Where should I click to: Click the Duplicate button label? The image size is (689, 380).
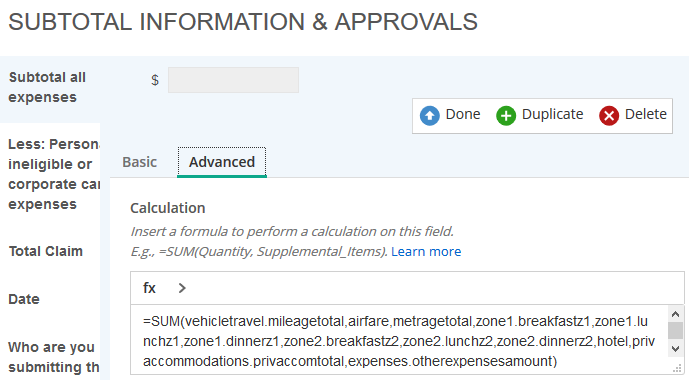tap(552, 114)
